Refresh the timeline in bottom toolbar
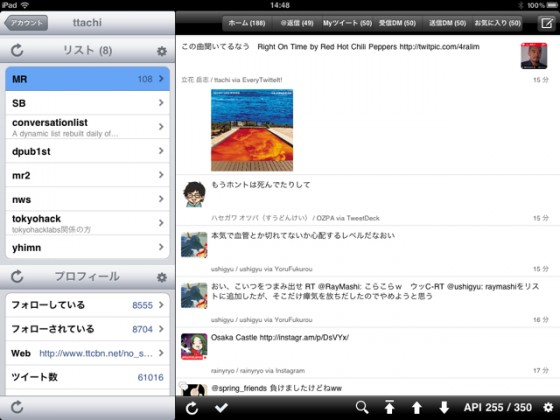Screen dimensions: 560x420 tap(192, 408)
